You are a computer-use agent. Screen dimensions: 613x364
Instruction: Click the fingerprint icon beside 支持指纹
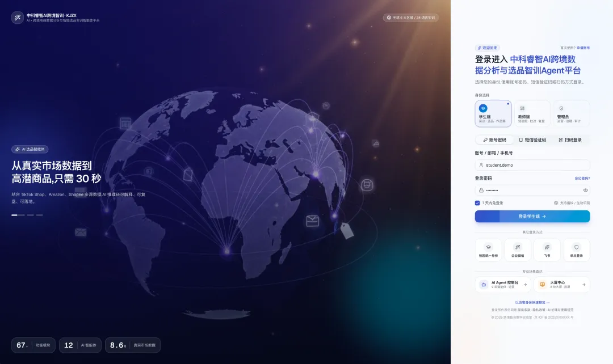click(x=556, y=203)
